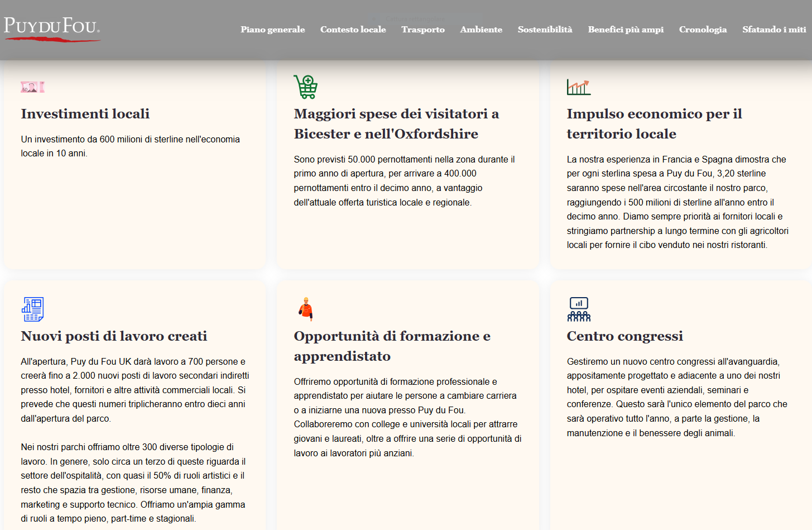Go to Contesto locale section
This screenshot has width=812, height=530.
[353, 30]
